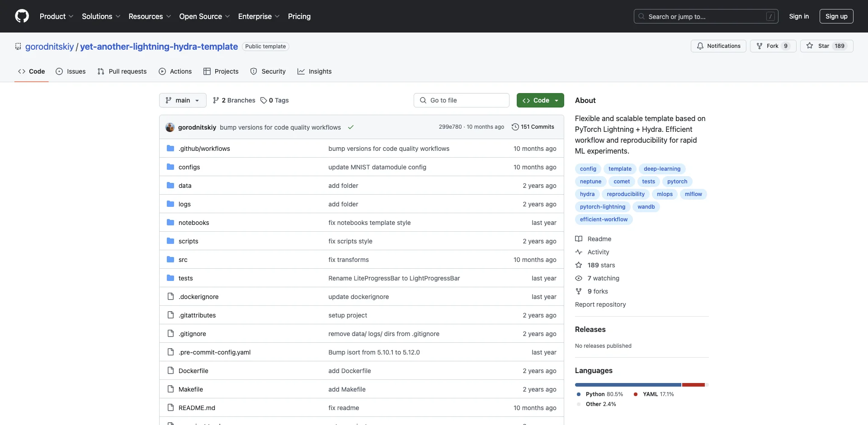868x425 pixels.
Task: Click the fork count badge 9
Action: pos(786,46)
